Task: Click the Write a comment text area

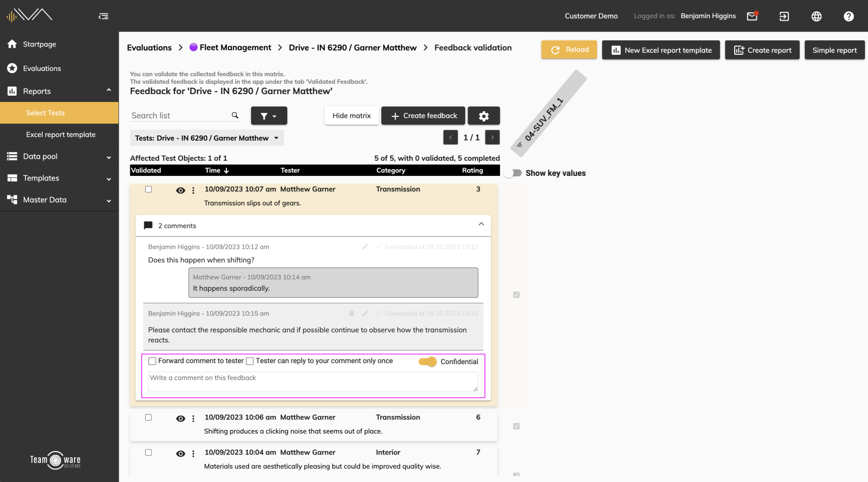Action: coord(313,382)
